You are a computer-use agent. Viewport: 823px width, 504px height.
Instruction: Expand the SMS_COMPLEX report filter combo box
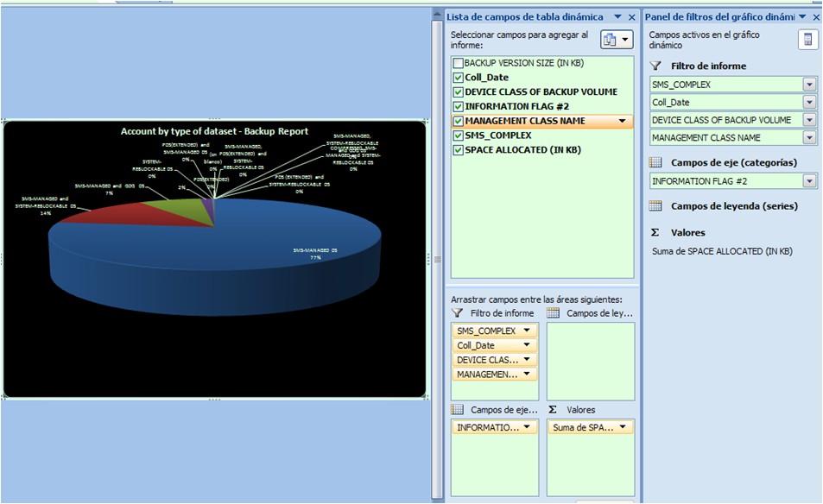pos(809,85)
